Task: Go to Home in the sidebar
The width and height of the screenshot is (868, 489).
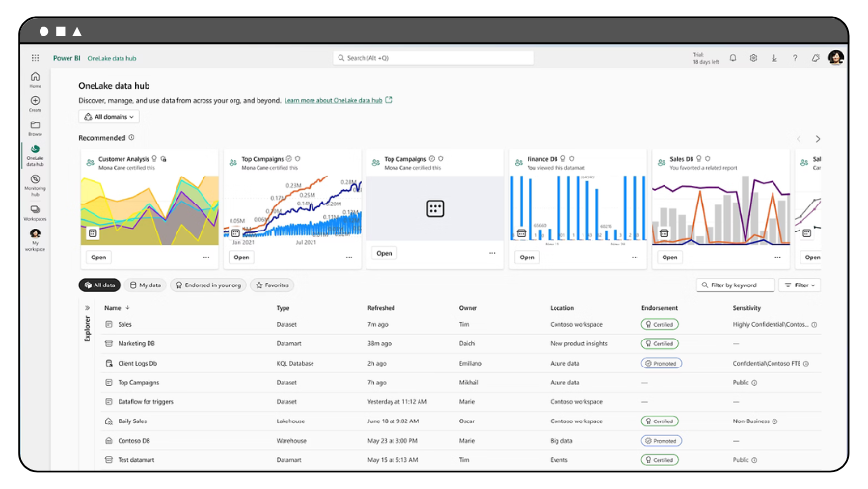Action: (x=35, y=80)
